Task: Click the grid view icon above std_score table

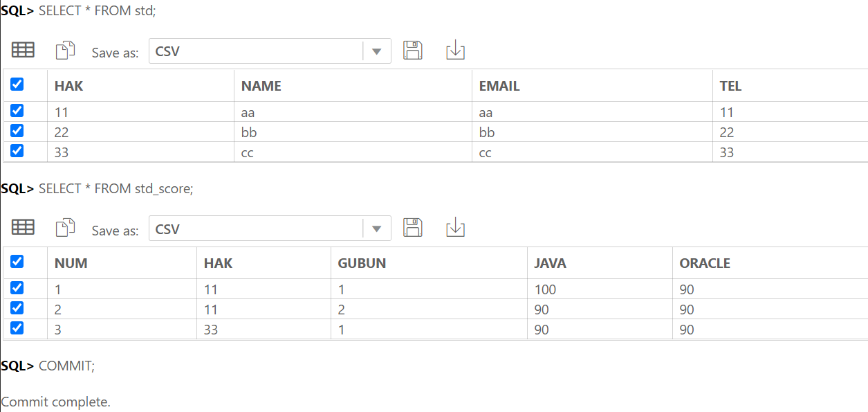Action: point(24,227)
